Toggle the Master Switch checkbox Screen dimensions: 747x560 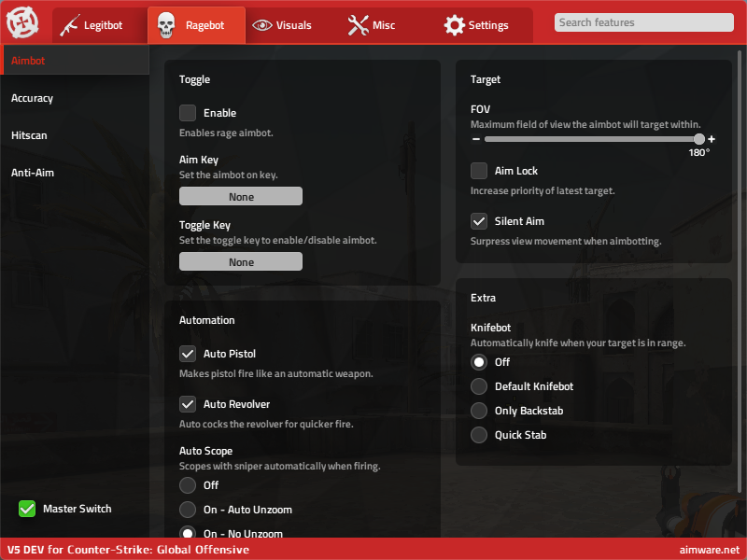27,509
